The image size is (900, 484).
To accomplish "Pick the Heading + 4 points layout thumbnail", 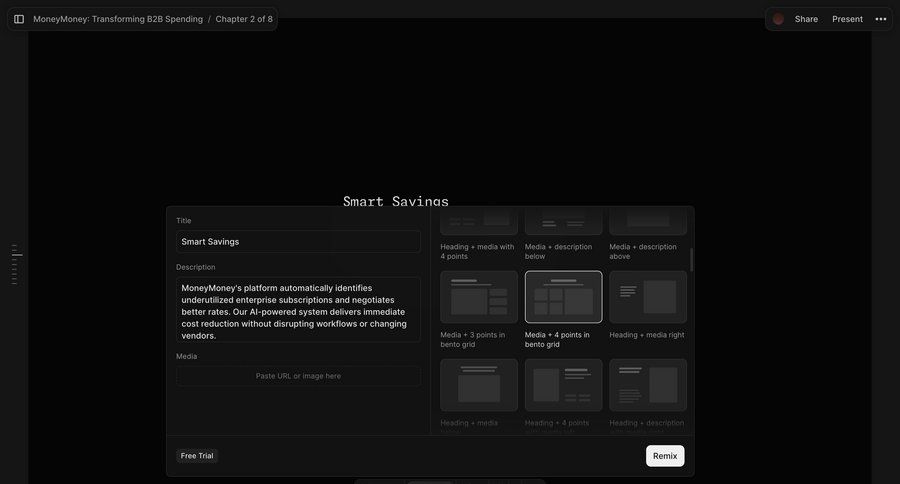I will [x=563, y=385].
